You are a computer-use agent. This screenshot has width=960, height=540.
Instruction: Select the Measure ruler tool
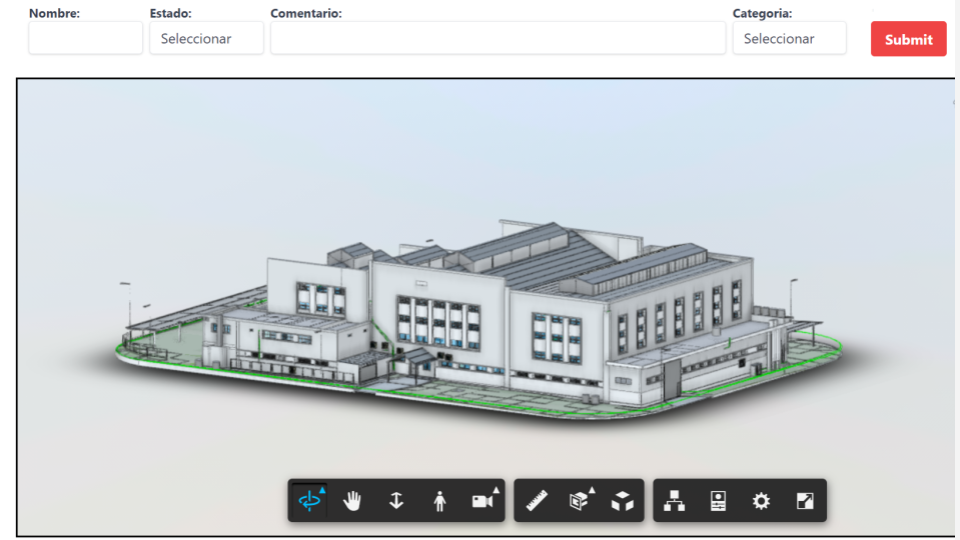[x=536, y=501]
